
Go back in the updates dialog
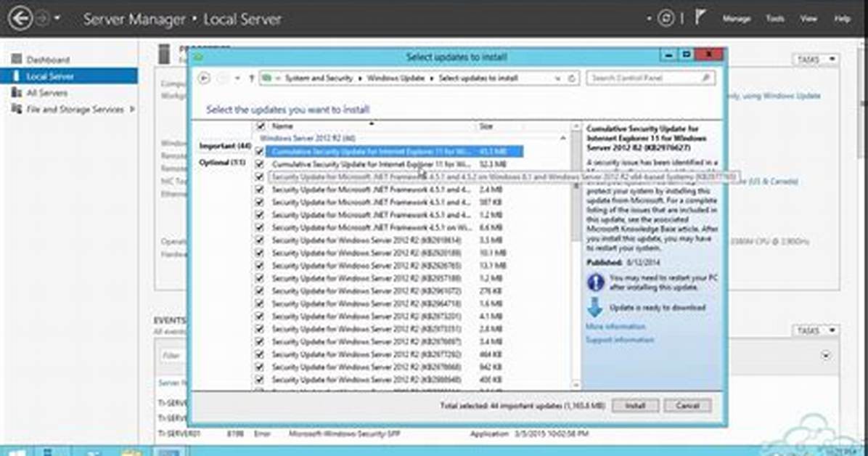[x=204, y=78]
